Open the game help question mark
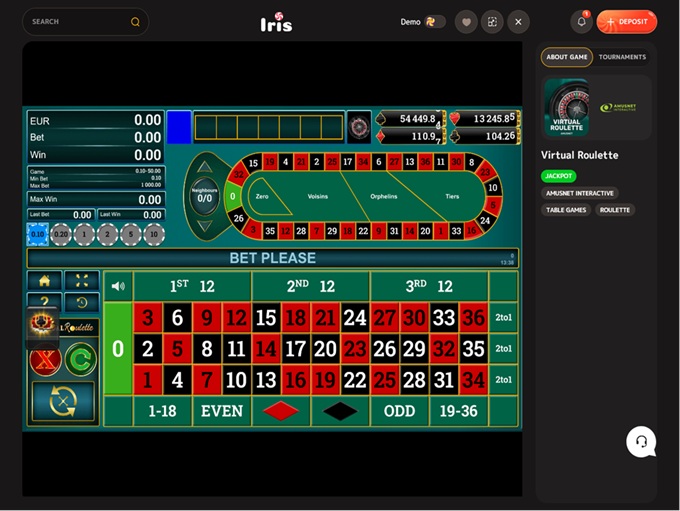The image size is (680, 511). pyautogui.click(x=44, y=300)
